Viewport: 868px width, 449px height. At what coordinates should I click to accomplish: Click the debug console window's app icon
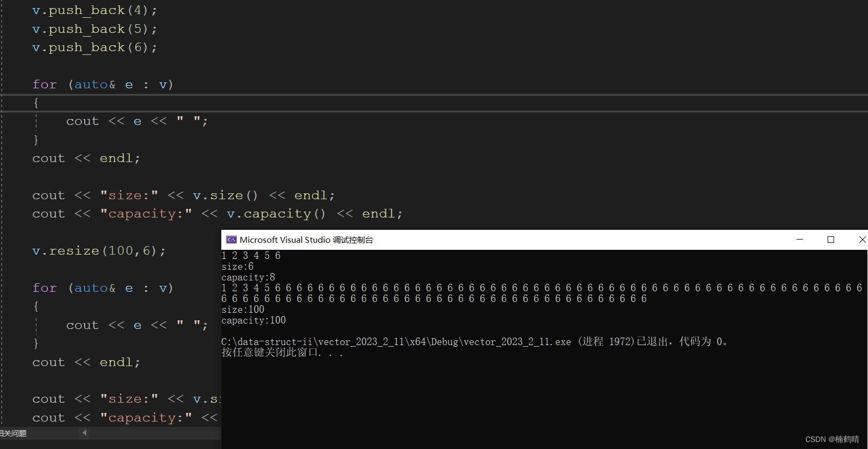232,240
